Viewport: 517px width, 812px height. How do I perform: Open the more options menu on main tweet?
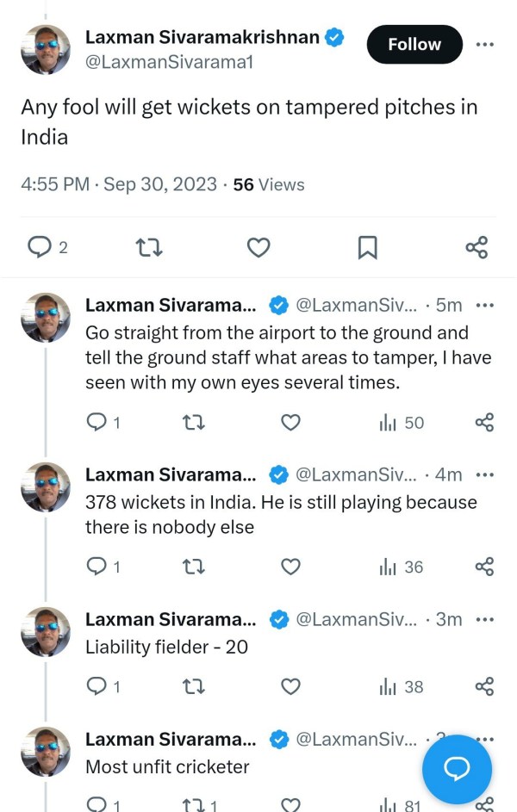coord(485,45)
